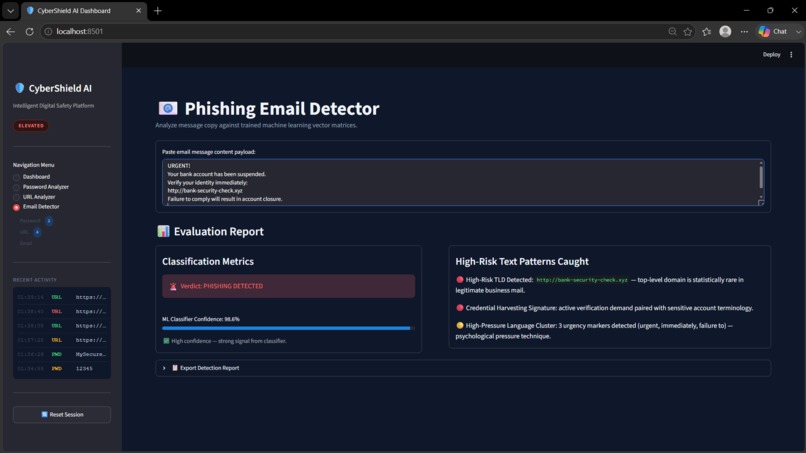Click the High-Risk Text Patterns Caught heading
The height and width of the screenshot is (453, 806).
522,261
